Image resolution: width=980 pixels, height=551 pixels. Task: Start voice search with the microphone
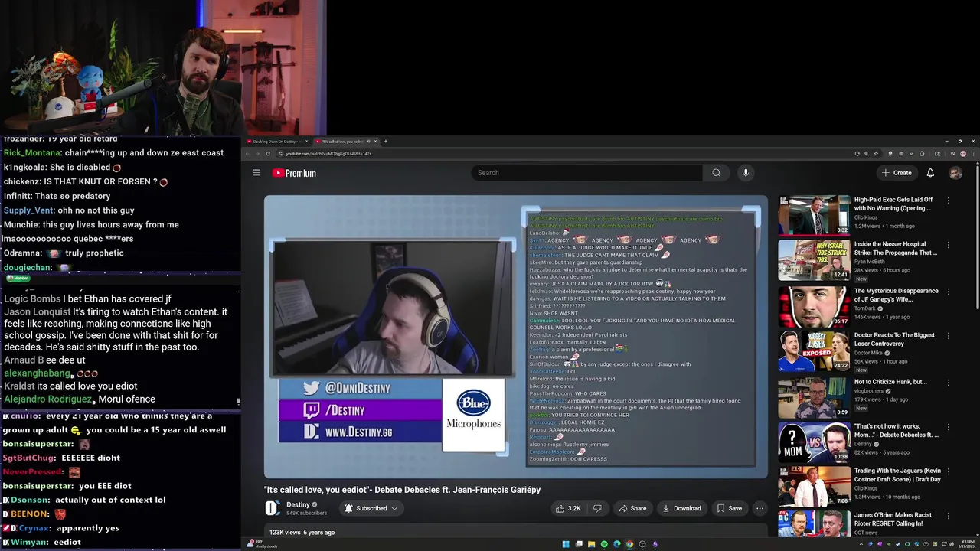(x=746, y=173)
